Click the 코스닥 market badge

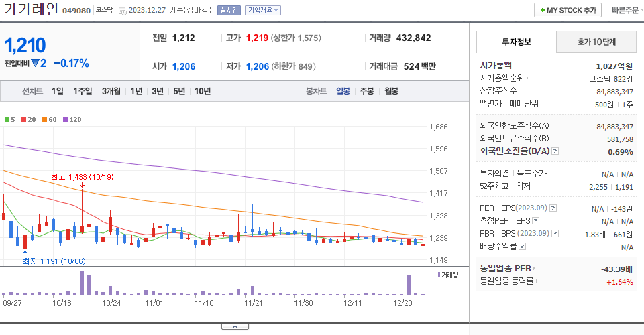(x=104, y=10)
